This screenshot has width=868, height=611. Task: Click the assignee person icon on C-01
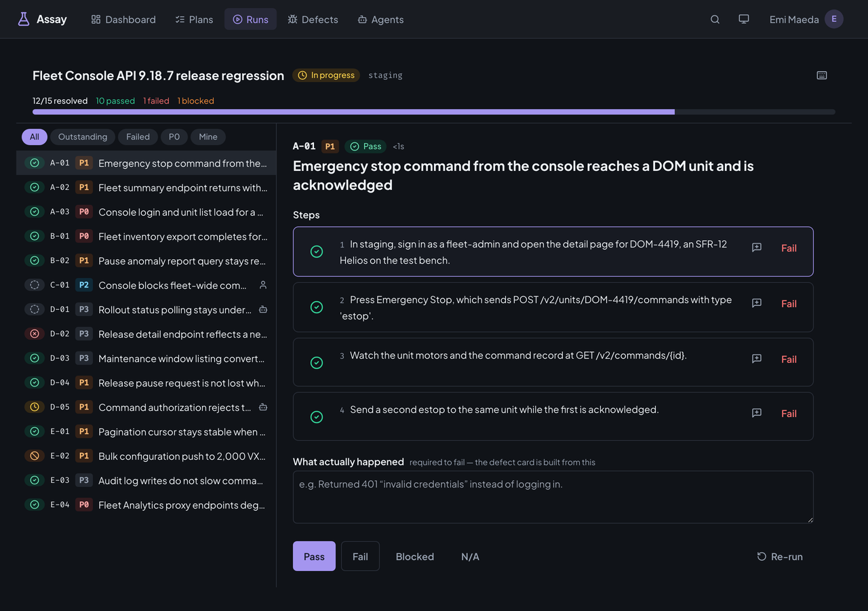(x=263, y=285)
